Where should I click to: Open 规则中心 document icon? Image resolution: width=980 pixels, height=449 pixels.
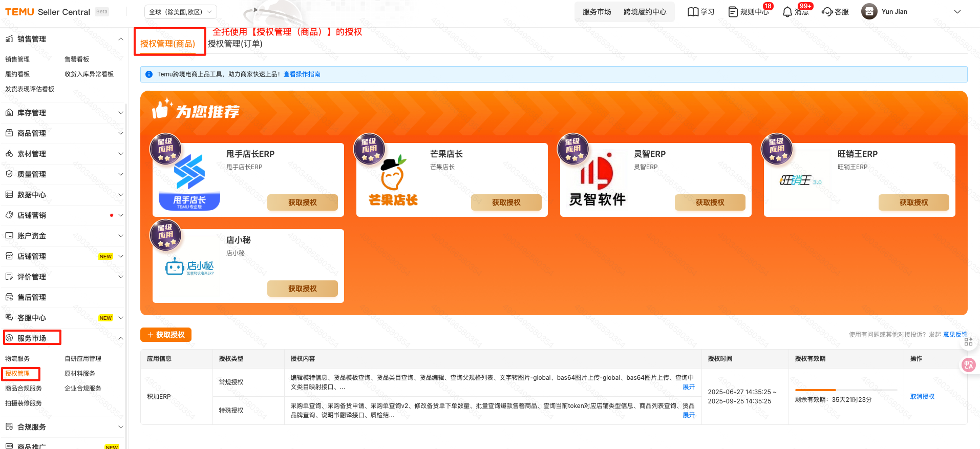pos(733,12)
